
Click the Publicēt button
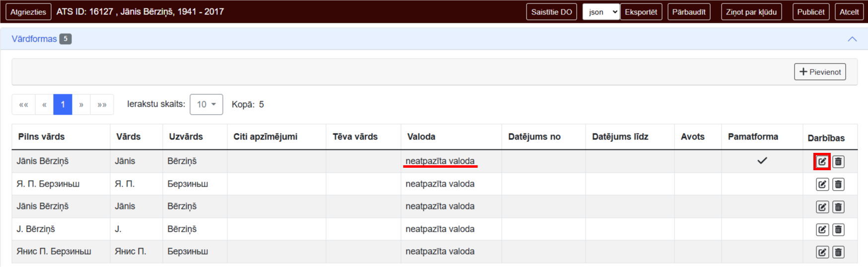[810, 12]
